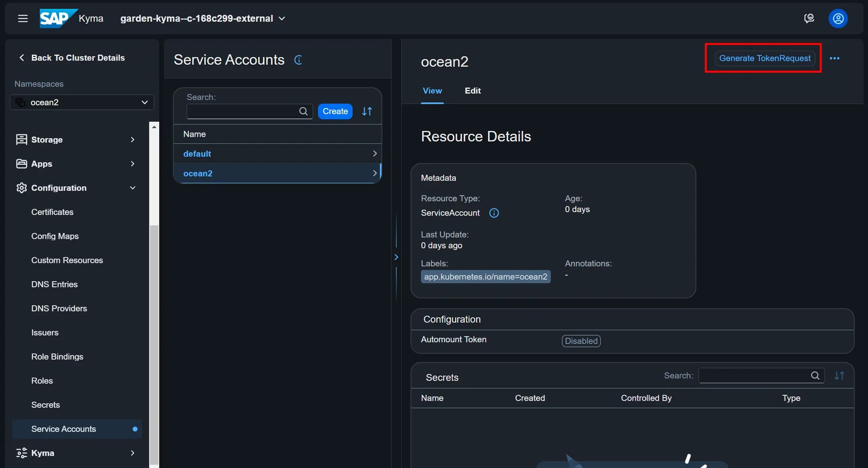The height and width of the screenshot is (468, 868).
Task: Open Roles in the sidebar
Action: tap(42, 381)
